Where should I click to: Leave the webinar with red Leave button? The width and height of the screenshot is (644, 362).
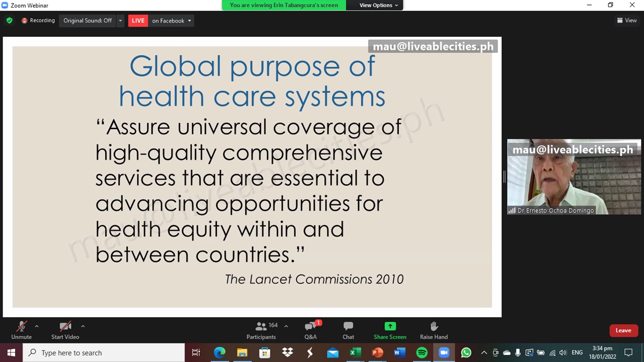[623, 330]
